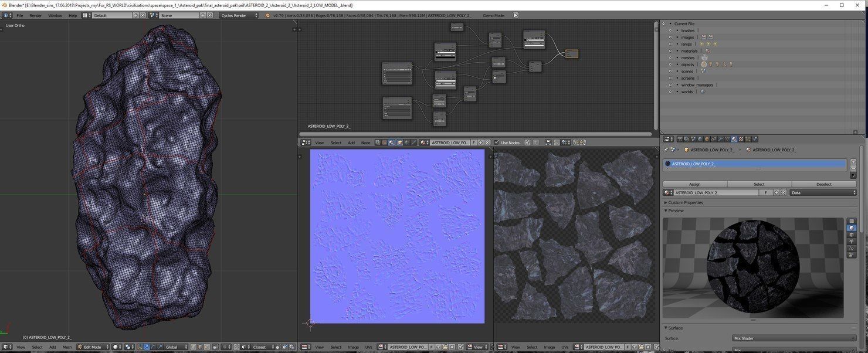The image size is (868, 353).
Task: Unlink node editor material with X
Action: [x=487, y=142]
